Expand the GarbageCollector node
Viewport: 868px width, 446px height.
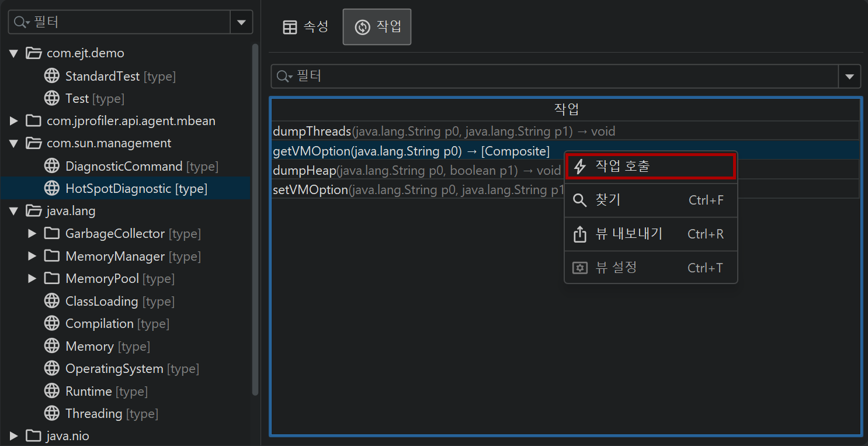[33, 234]
